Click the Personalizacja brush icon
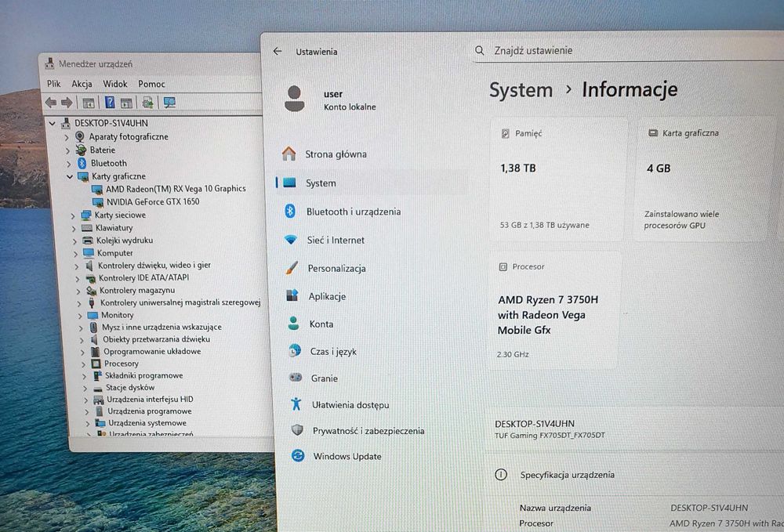Image resolution: width=784 pixels, height=532 pixels. 292,268
